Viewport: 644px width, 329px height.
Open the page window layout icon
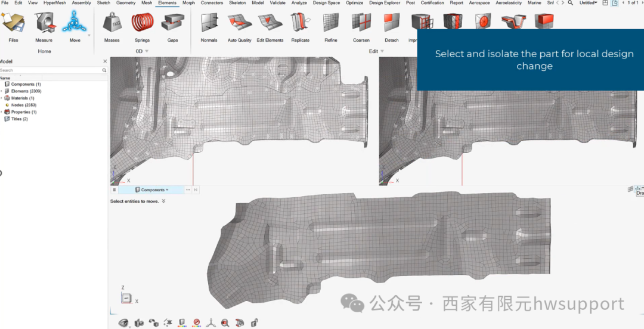605,3
